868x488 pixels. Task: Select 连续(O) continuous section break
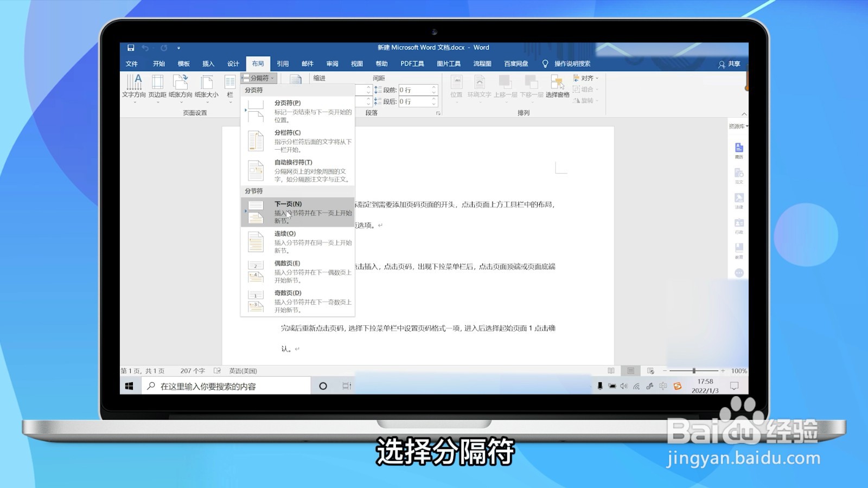297,242
